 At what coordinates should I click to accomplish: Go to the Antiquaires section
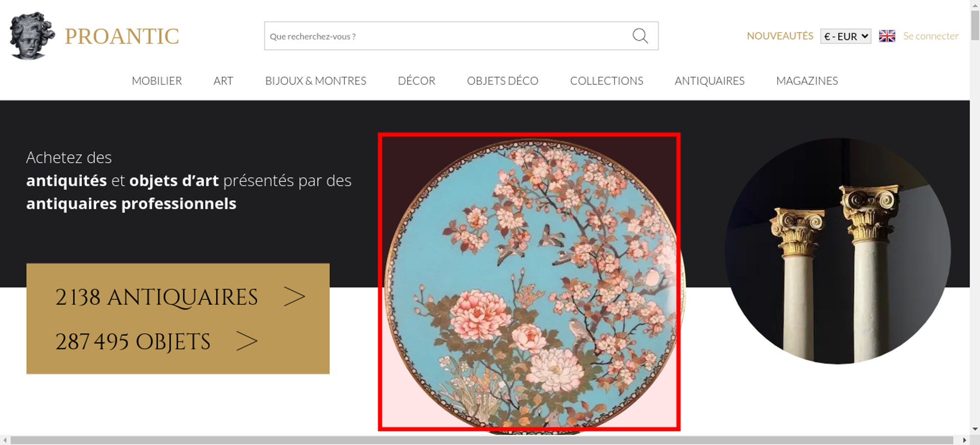click(709, 81)
